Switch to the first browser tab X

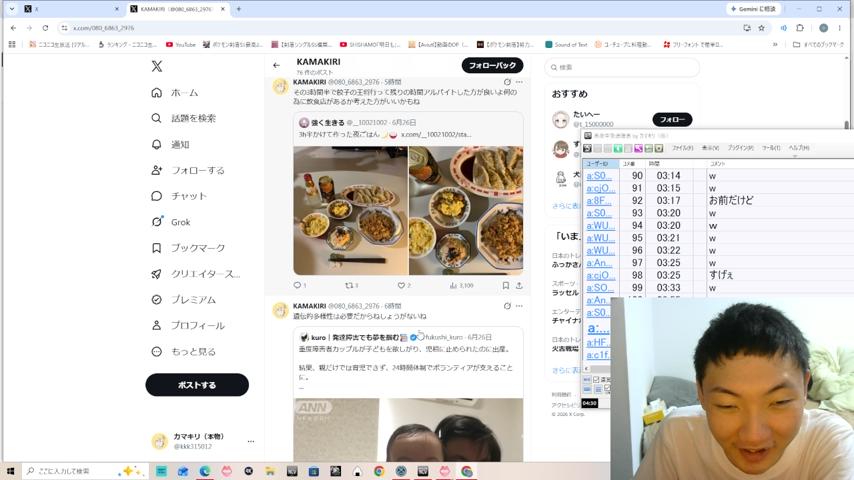click(71, 9)
